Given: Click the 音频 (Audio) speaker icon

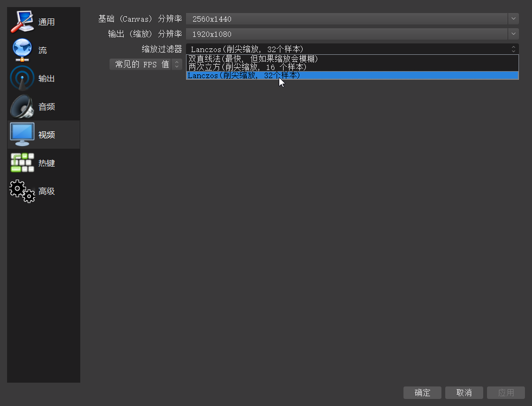Looking at the screenshot, I should pyautogui.click(x=22, y=106).
